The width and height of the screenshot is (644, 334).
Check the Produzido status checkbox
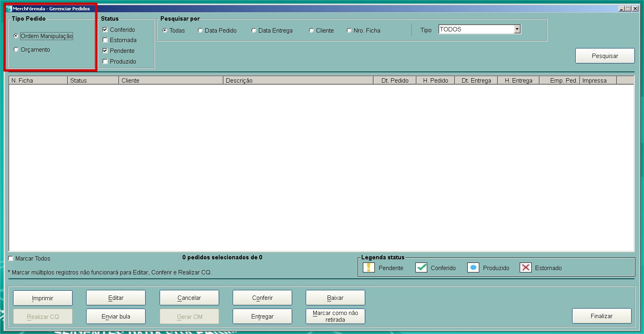[x=105, y=62]
